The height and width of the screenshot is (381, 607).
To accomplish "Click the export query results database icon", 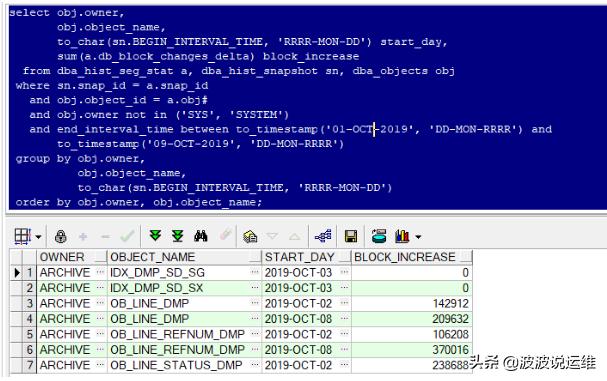I will (379, 236).
